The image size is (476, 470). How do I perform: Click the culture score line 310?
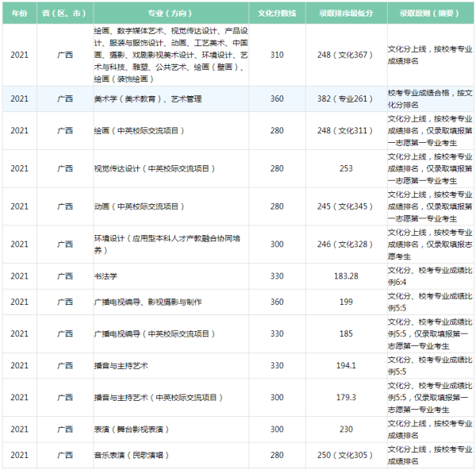(277, 55)
